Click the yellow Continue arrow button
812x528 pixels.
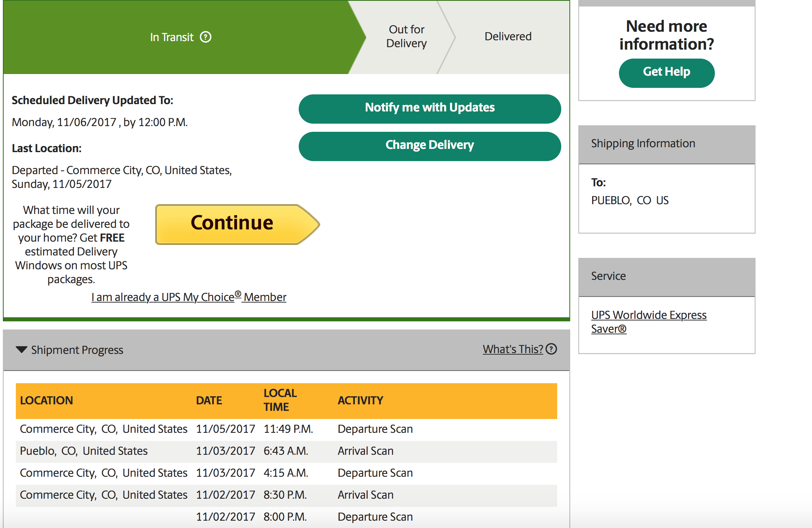coord(238,224)
